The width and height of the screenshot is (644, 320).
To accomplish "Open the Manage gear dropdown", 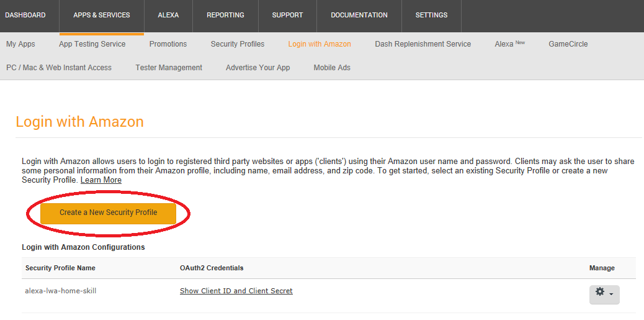I will click(x=604, y=293).
